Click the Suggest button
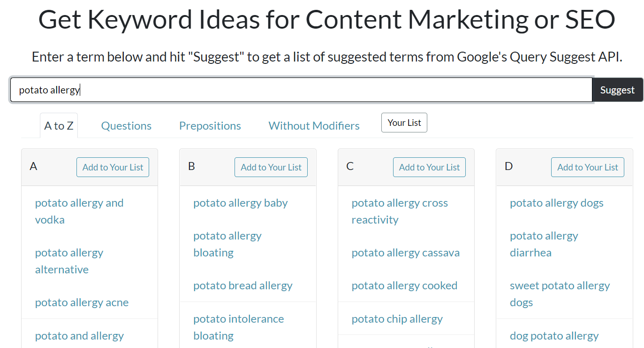 coord(617,90)
